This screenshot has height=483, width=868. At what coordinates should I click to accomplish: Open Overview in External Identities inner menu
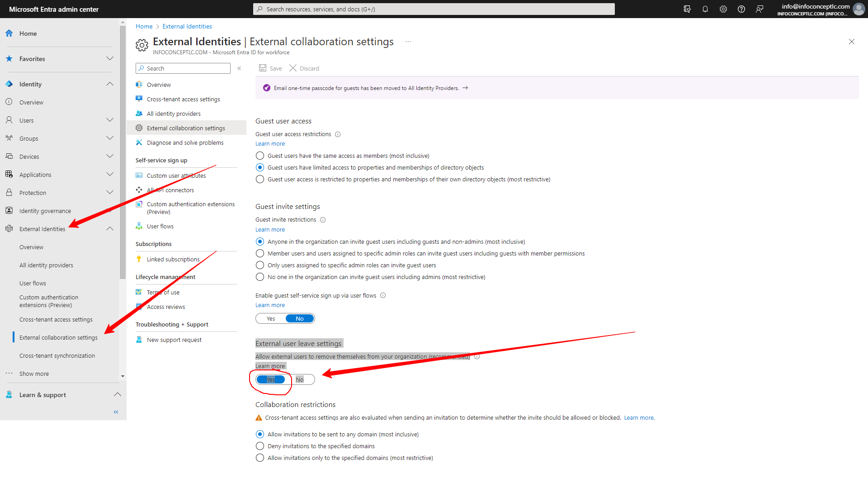coord(159,85)
